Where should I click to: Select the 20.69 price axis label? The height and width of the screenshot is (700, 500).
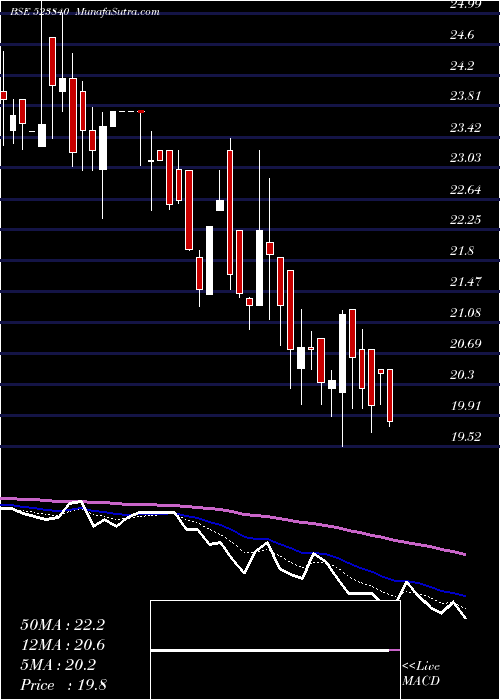click(x=466, y=344)
